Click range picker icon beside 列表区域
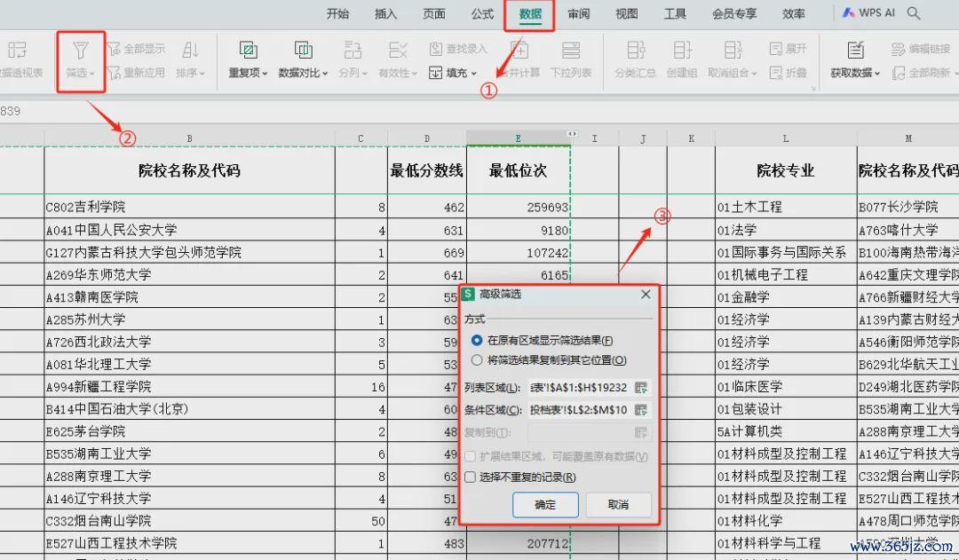Viewport: 959px width, 560px height. (x=641, y=388)
